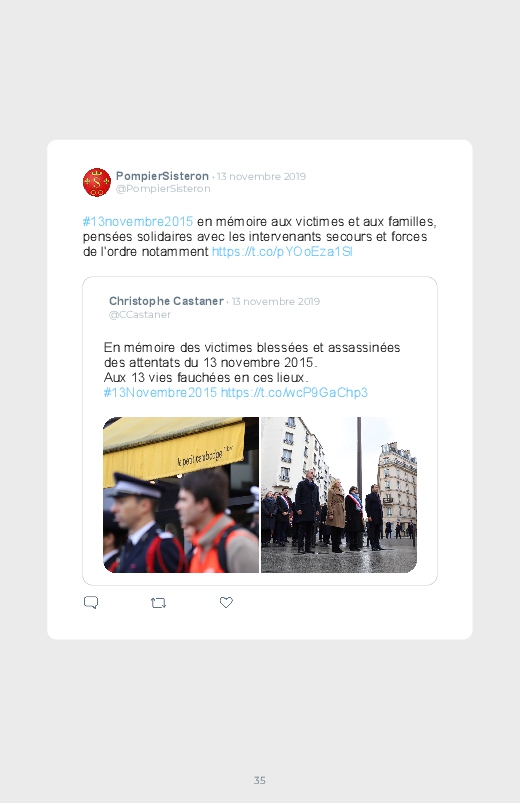Click the quoted tweet text about victimes
Image resolution: width=520 pixels, height=803 pixels.
click(252, 362)
